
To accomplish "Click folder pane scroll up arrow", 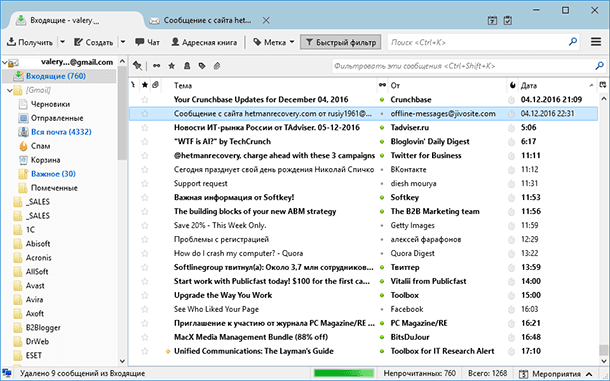I will [x=122, y=61].
